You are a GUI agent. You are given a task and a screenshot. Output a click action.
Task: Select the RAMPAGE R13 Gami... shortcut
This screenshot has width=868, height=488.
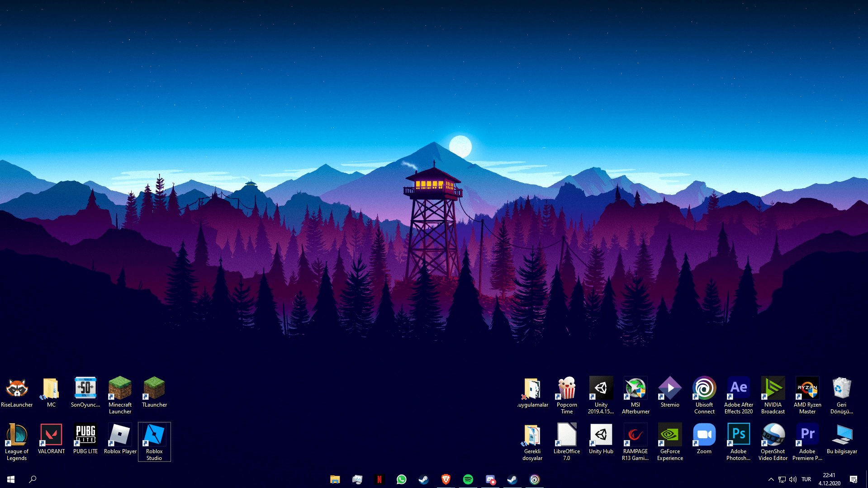(636, 442)
